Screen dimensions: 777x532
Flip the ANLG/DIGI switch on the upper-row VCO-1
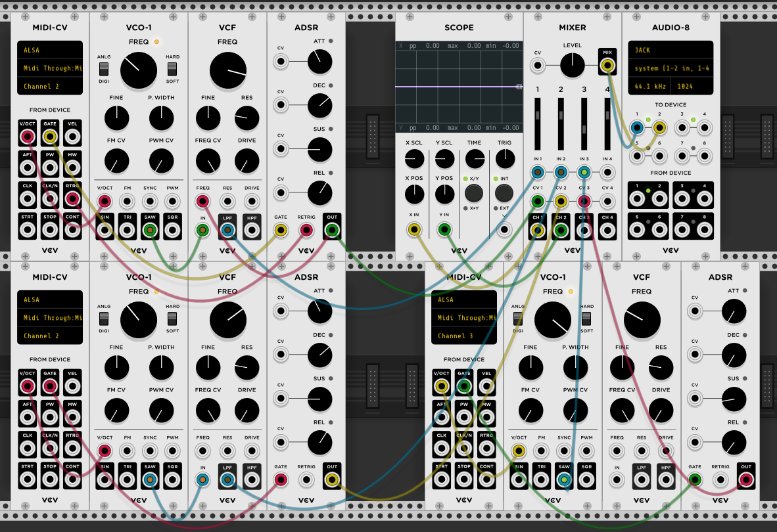point(104,69)
